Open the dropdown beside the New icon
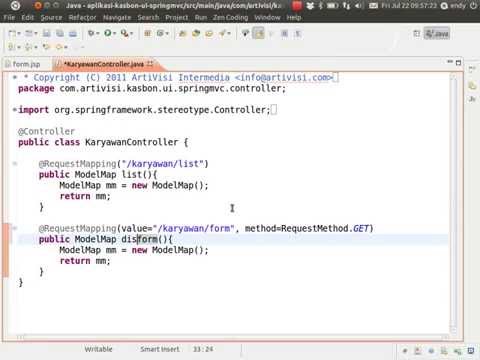This screenshot has height=360, width=480. pos(19,34)
